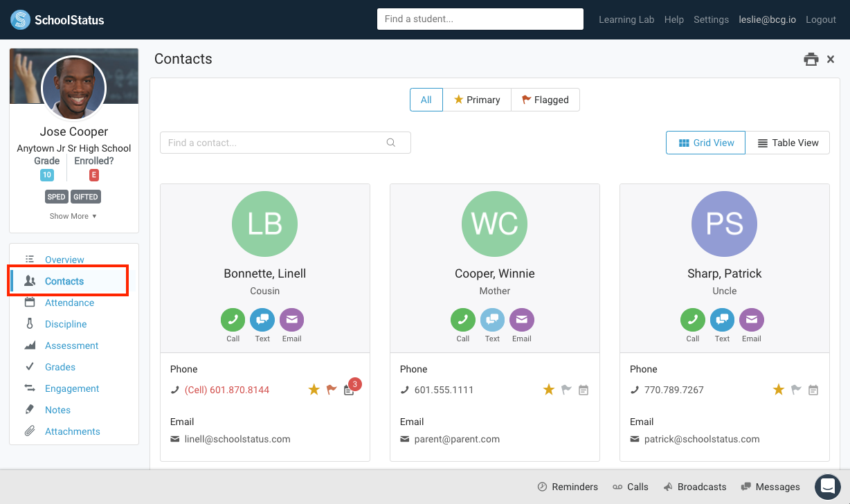Email Patrick Sharp using purple envelope icon
The height and width of the screenshot is (504, 850).
click(x=751, y=320)
